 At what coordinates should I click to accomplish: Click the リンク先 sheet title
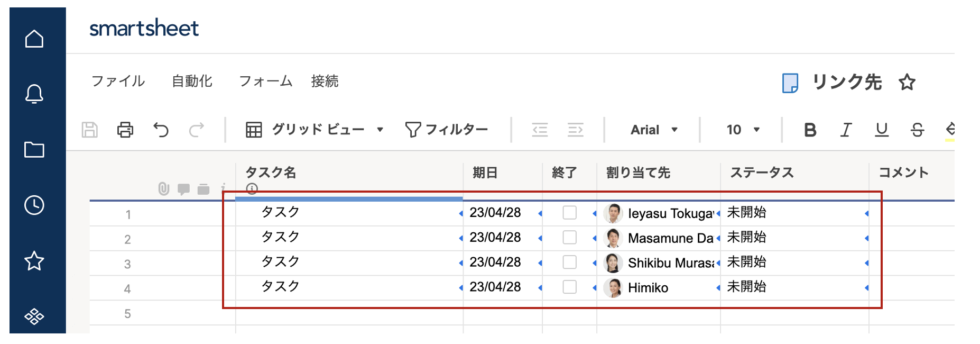pos(847,82)
